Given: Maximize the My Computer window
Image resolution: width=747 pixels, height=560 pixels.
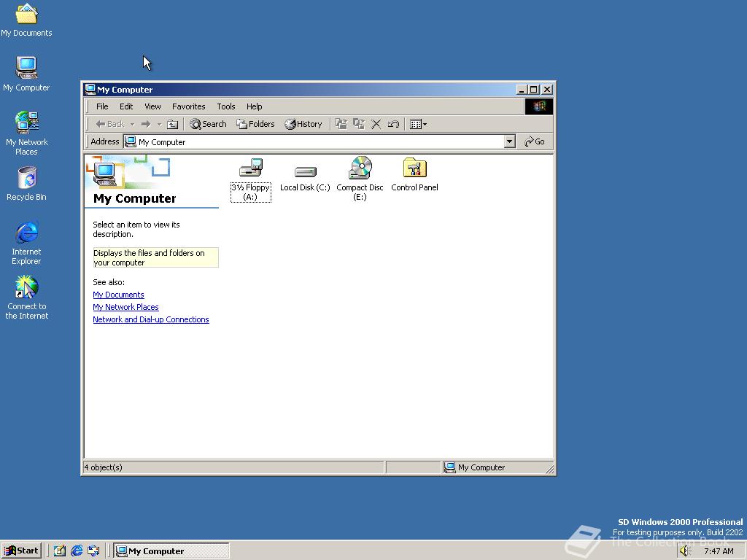Looking at the screenshot, I should [x=534, y=90].
